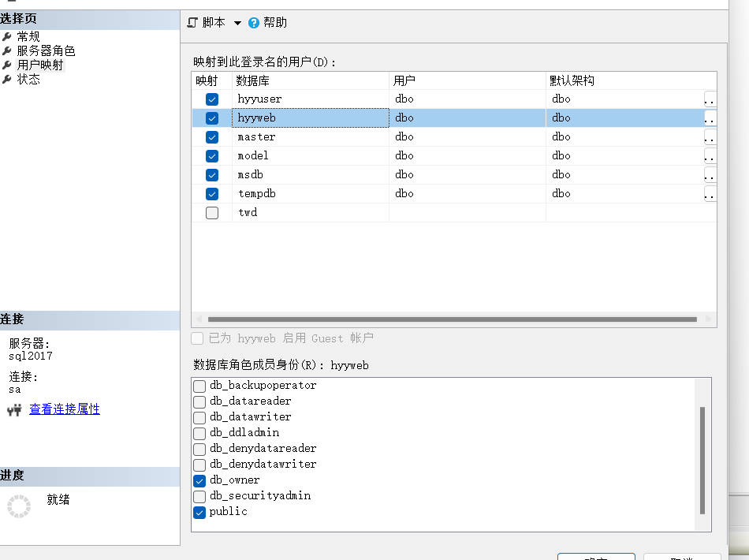Uncheck mapping for hyyuser database
The height and width of the screenshot is (560, 749).
[x=212, y=99]
